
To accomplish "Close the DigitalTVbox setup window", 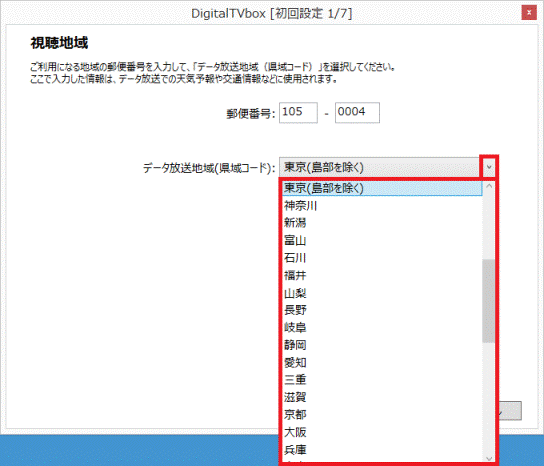I will click(x=529, y=13).
